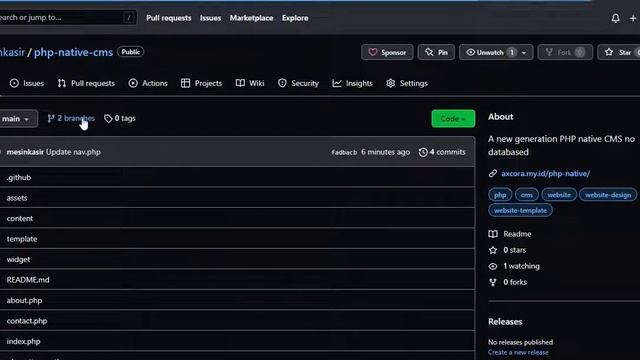Click the Readme book icon
Viewport: 640px width, 360px height.
[493, 234]
